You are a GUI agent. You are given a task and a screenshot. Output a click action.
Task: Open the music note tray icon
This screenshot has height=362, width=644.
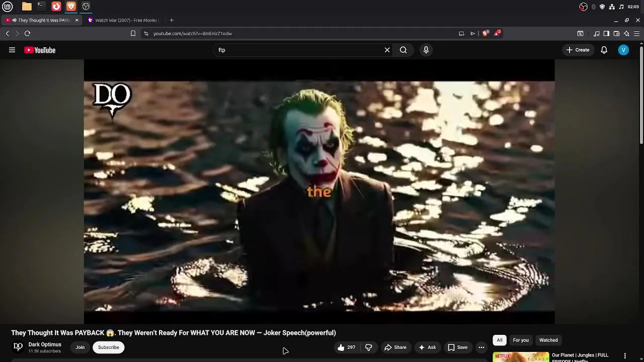621,7
